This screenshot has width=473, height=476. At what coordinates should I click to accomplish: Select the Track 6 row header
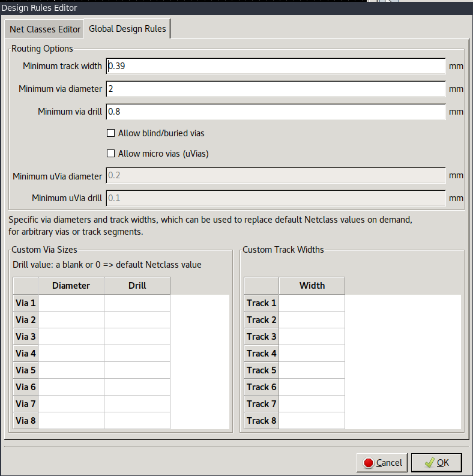click(261, 387)
